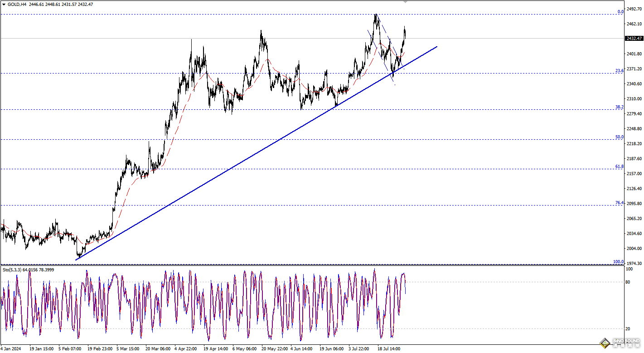This screenshot has width=644, height=353.
Task: Click the 2004.00 price on the scale
Action: click(x=634, y=249)
